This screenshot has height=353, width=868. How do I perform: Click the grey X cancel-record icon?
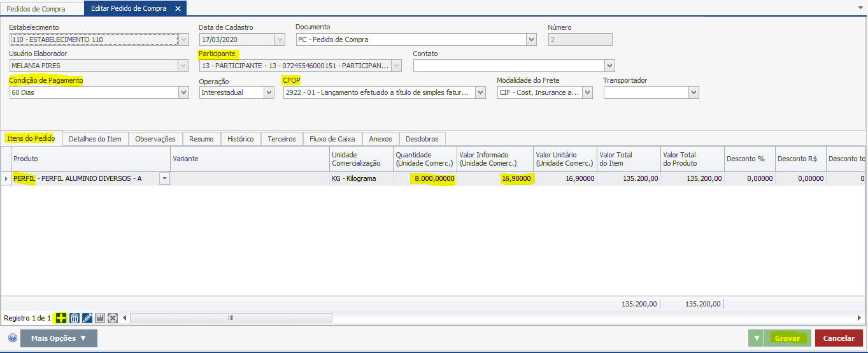pyautogui.click(x=113, y=317)
